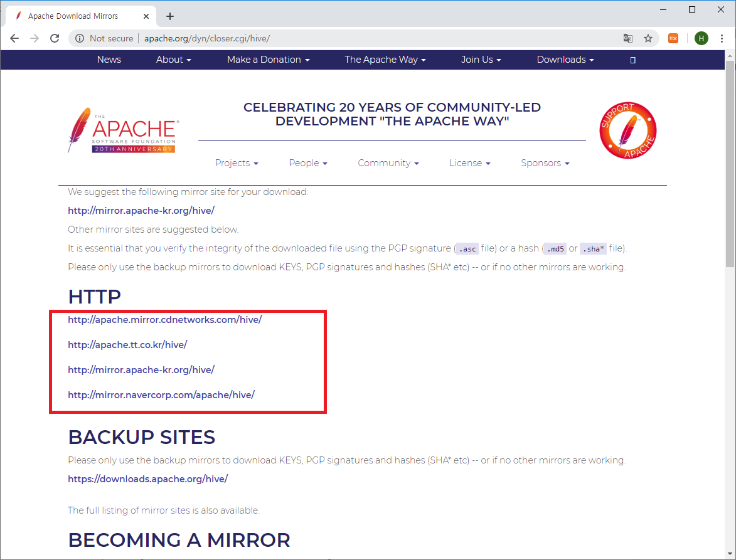Click the search icon in navy navbar
This screenshot has height=560, width=736.
632,60
